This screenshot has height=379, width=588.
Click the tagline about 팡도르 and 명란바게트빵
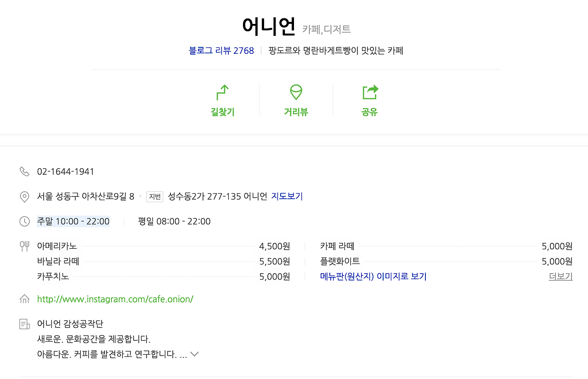click(335, 51)
